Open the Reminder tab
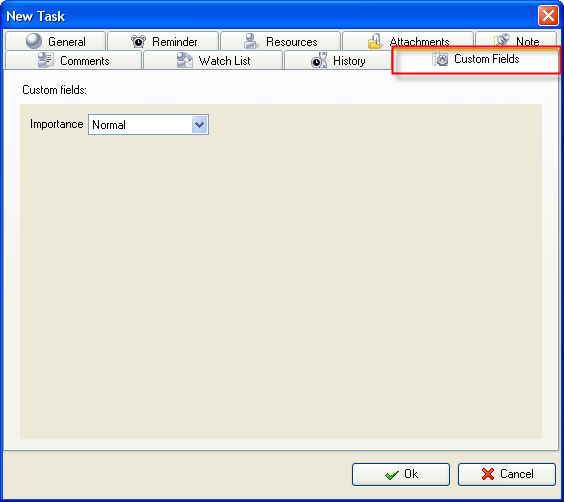The width and height of the screenshot is (564, 502). (163, 41)
